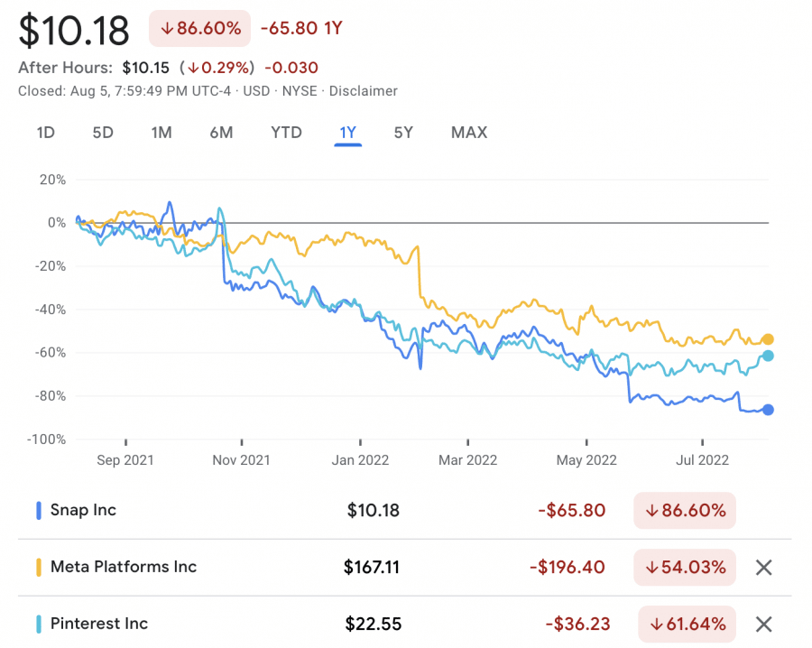Screen dimensions: 812x648
Task: Switch to the YTD view
Action: 286,132
